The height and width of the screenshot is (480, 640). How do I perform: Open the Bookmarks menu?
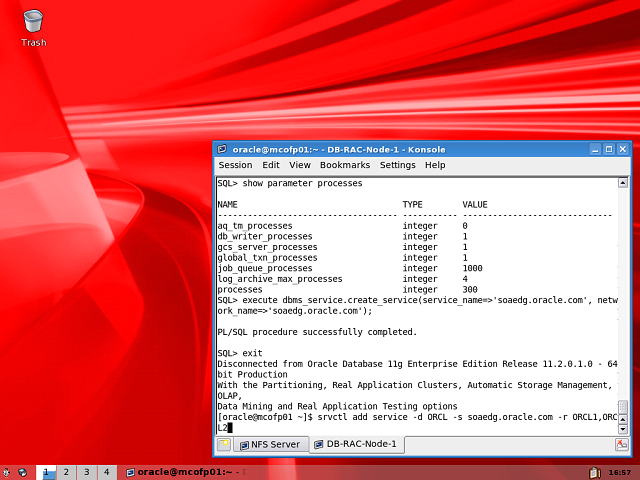coord(345,165)
